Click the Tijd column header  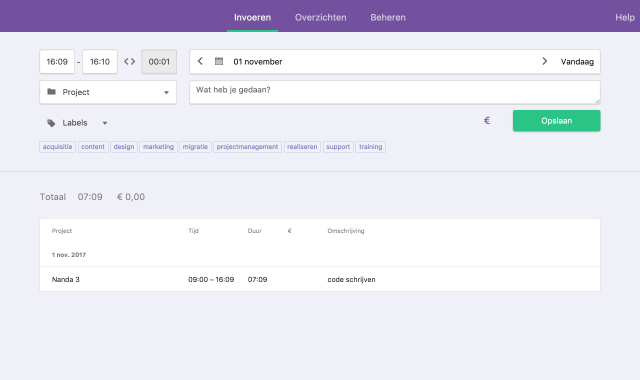(193, 231)
